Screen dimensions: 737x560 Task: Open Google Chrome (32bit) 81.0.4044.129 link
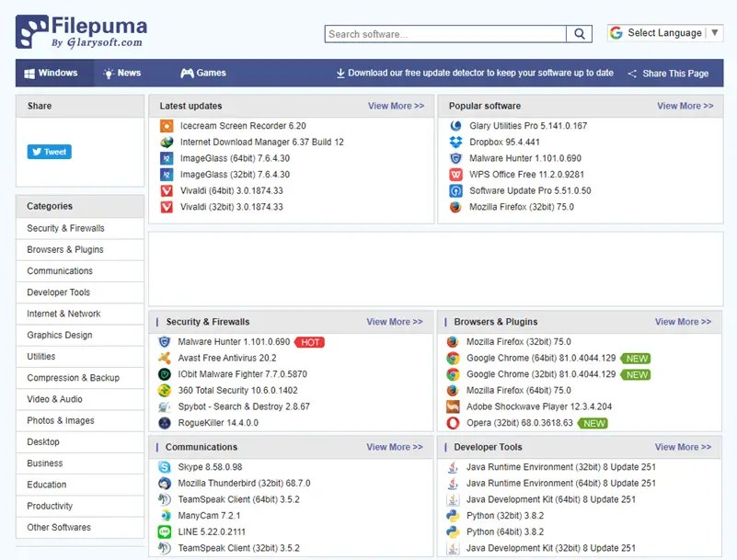541,374
